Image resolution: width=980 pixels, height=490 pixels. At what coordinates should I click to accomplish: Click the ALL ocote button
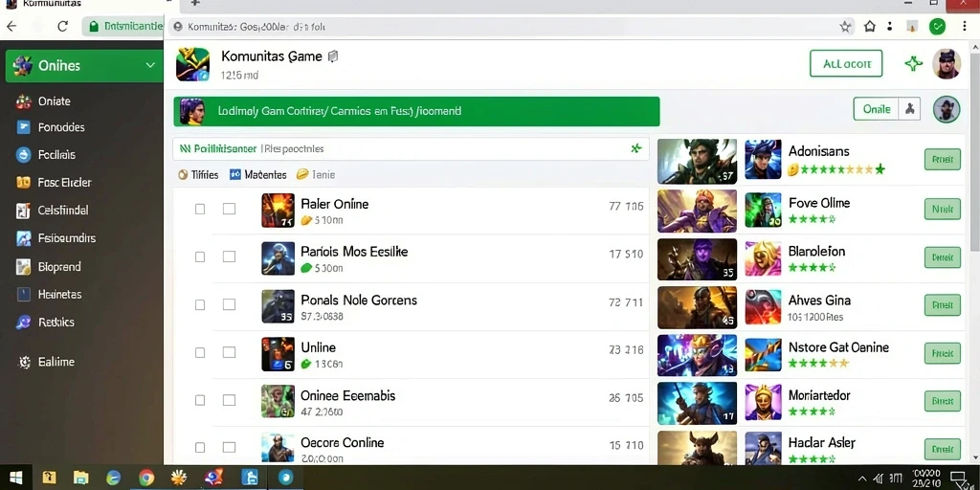[846, 64]
